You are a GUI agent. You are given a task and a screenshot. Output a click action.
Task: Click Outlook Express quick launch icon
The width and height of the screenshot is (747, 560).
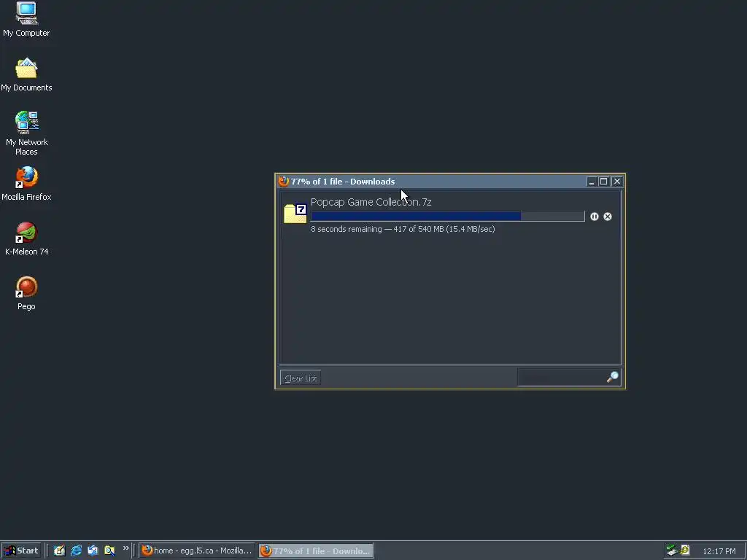93,551
